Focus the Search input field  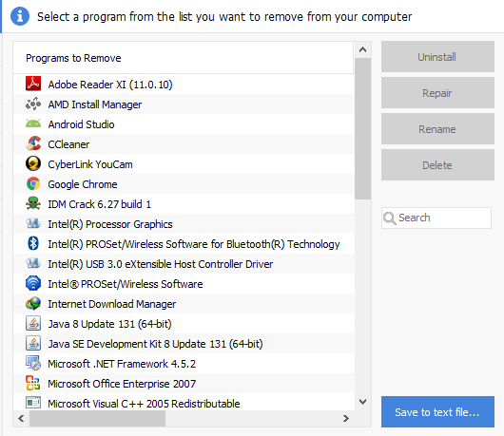[x=436, y=218]
